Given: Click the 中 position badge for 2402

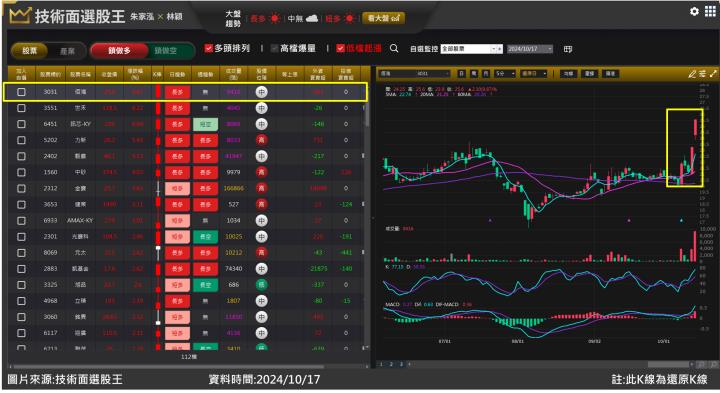Looking at the screenshot, I should (261, 156).
